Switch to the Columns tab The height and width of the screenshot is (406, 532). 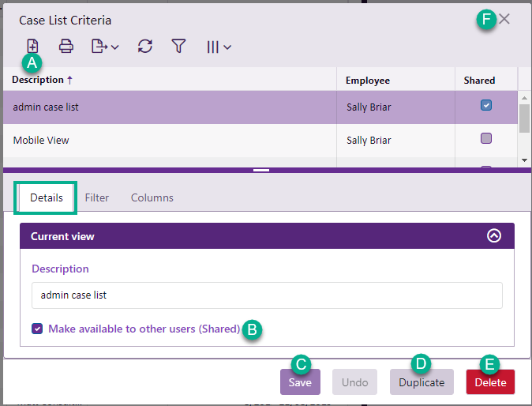(x=152, y=197)
